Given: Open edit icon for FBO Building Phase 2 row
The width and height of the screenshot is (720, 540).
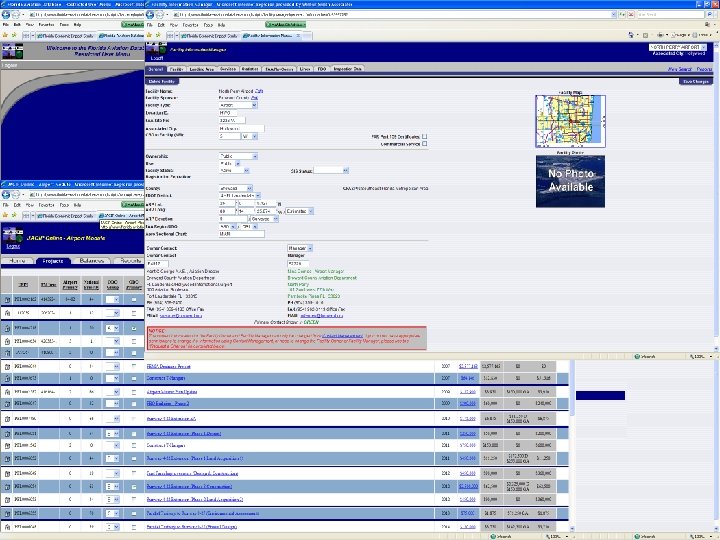Looking at the screenshot, I should (x=7, y=403).
